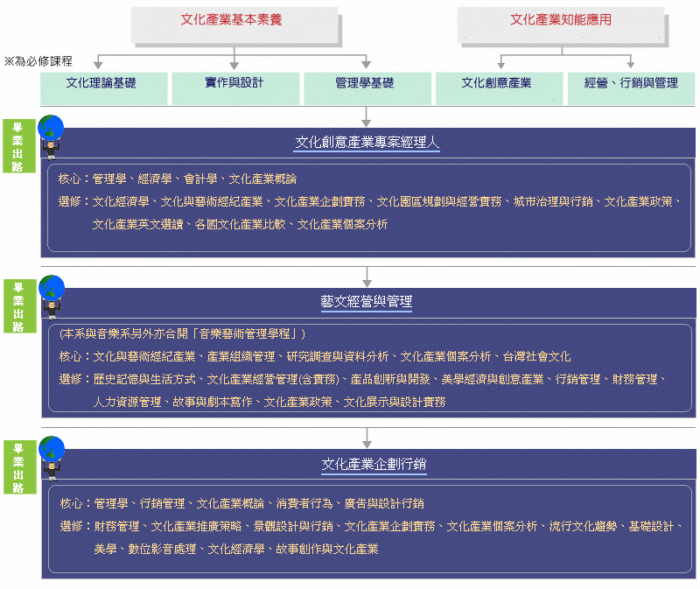Click 城市治理與行銷 elective text

tap(553, 202)
